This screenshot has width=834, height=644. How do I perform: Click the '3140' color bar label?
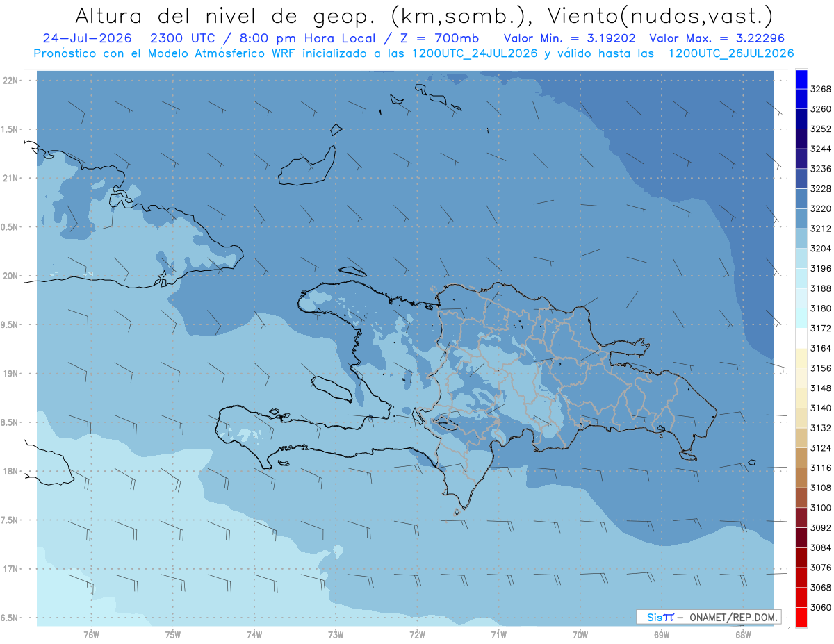(821, 408)
